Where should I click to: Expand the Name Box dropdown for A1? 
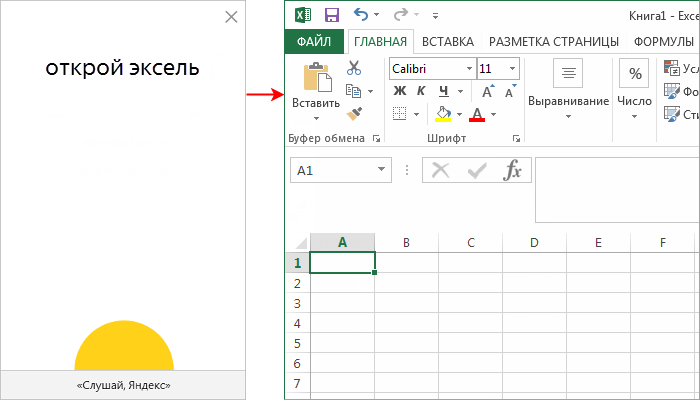[381, 171]
